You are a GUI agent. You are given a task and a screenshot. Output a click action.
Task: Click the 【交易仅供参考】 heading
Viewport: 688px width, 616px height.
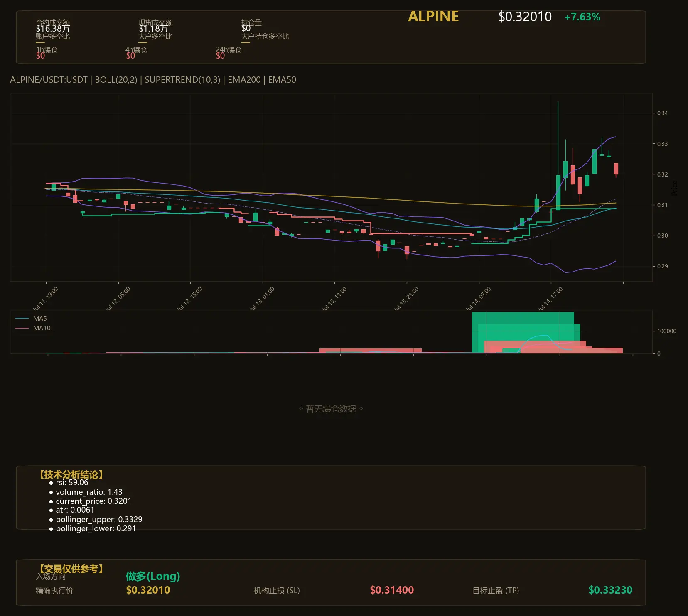pos(71,569)
